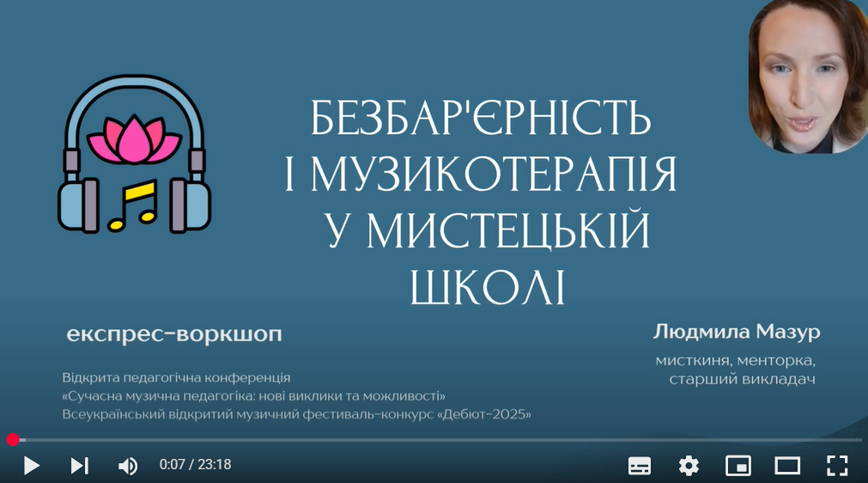Click the 0:07 / 23:18 time display
Image resolution: width=868 pixels, height=483 pixels.
[195, 465]
